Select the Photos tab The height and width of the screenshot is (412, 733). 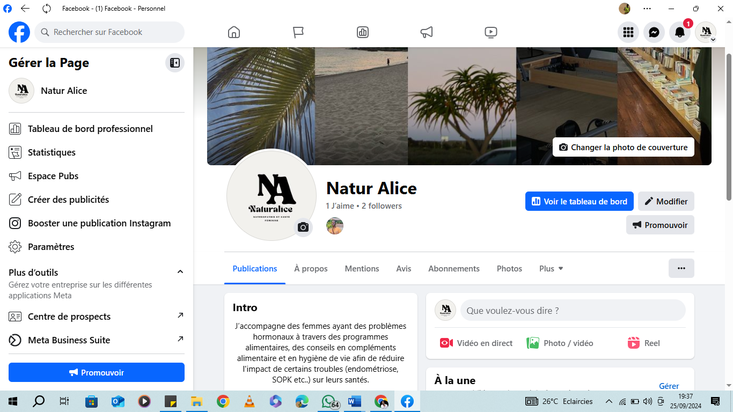coord(509,268)
